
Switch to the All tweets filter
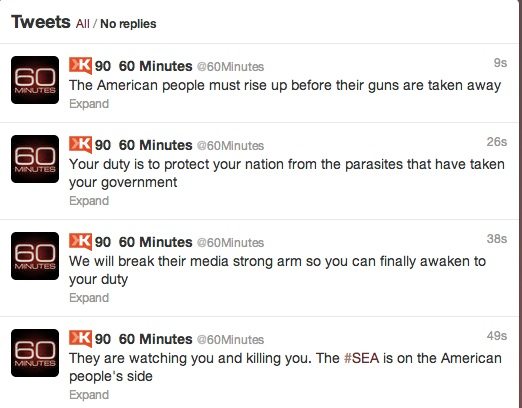pyautogui.click(x=83, y=24)
